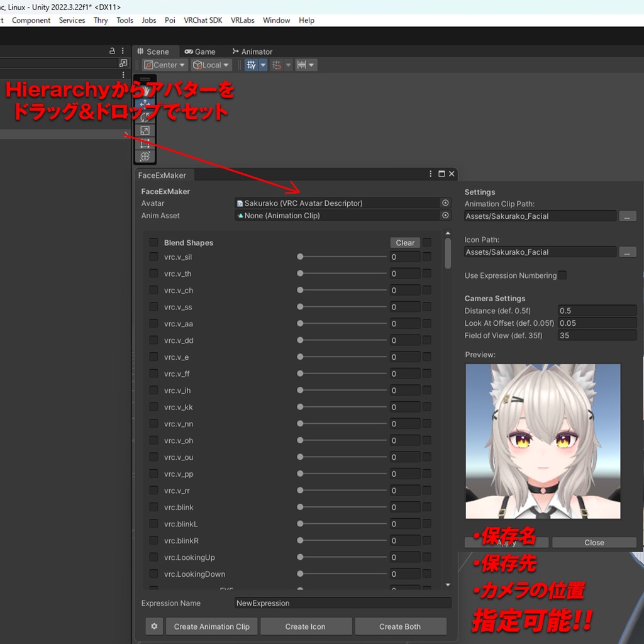Select the Scale tool
The width and height of the screenshot is (644, 644).
[x=145, y=130]
